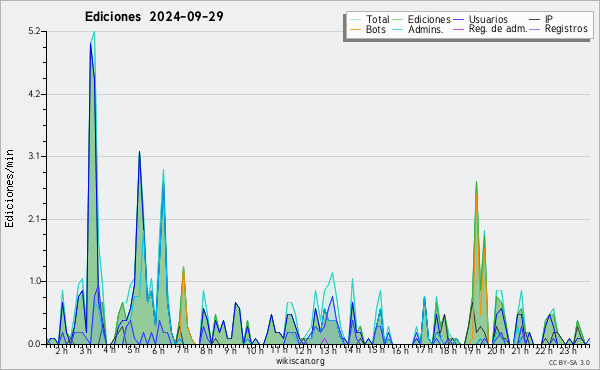Click the 'Bots' legend label
This screenshot has width=600, height=370.
pos(375,29)
